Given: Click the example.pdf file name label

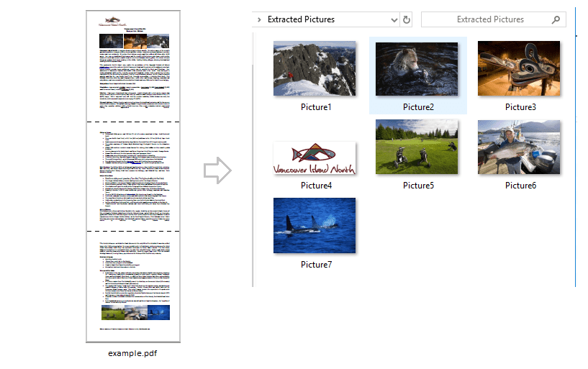Looking at the screenshot, I should click(x=133, y=353).
